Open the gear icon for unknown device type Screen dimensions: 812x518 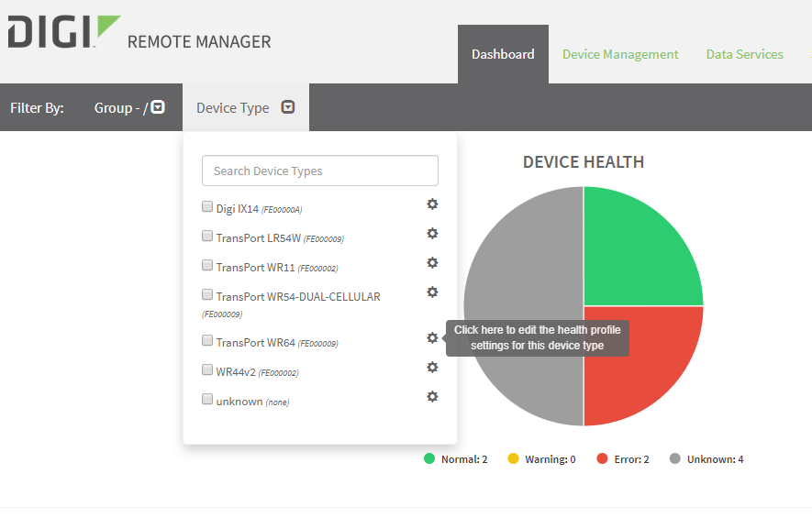point(432,397)
